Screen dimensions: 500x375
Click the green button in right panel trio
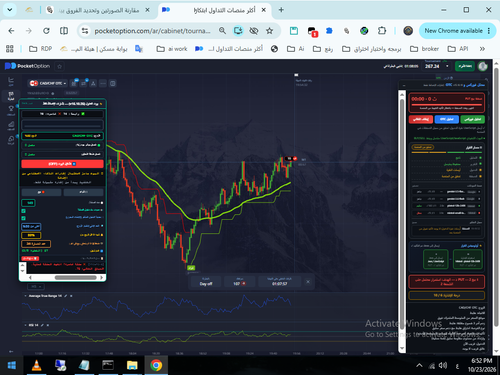[473, 119]
